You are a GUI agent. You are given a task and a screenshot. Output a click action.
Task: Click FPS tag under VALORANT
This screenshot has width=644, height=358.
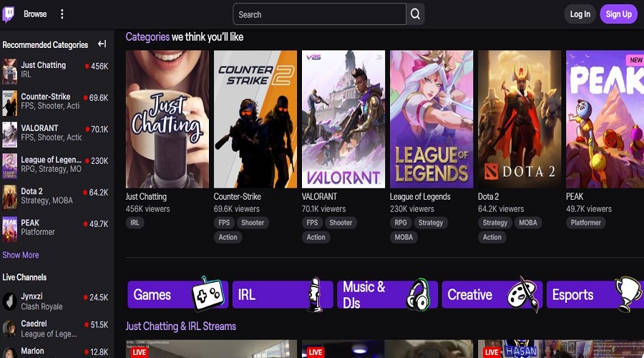312,223
